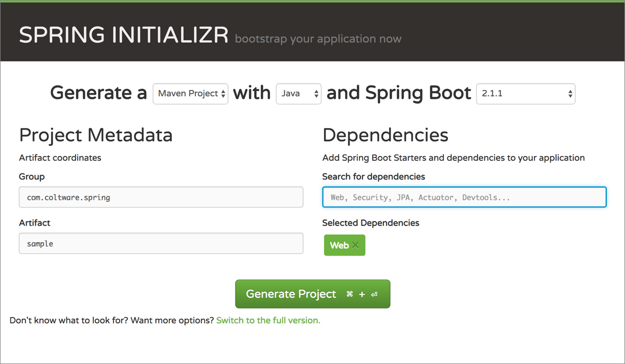Select the green Web dependency tag
This screenshot has width=625, height=364.
(x=341, y=245)
